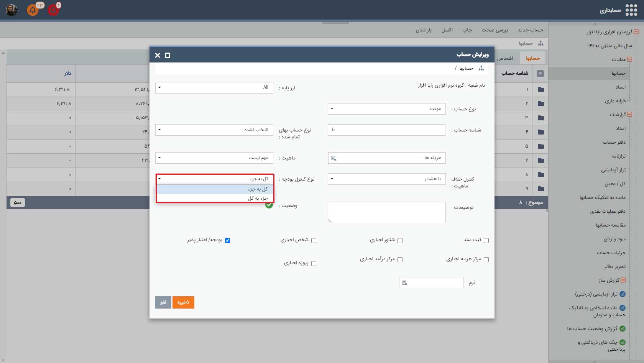Open مانده اشخاص به تفکیک حساب icon

tap(623, 308)
